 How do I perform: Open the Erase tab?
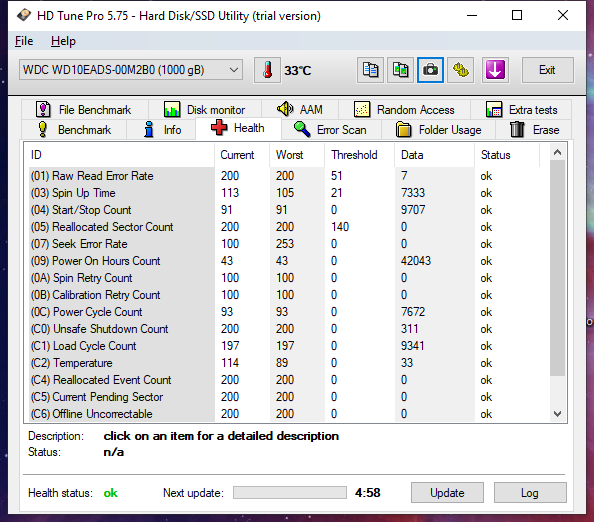click(x=534, y=130)
